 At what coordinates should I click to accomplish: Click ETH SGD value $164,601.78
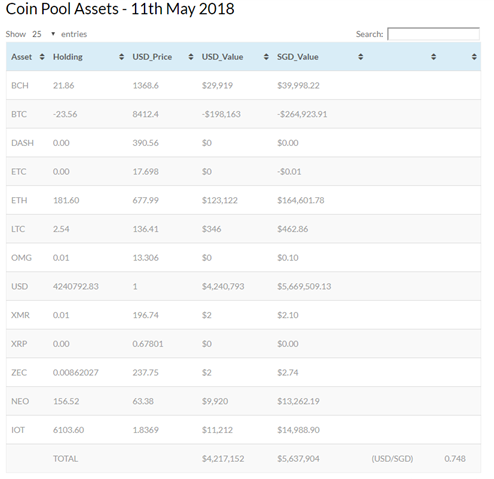301,200
